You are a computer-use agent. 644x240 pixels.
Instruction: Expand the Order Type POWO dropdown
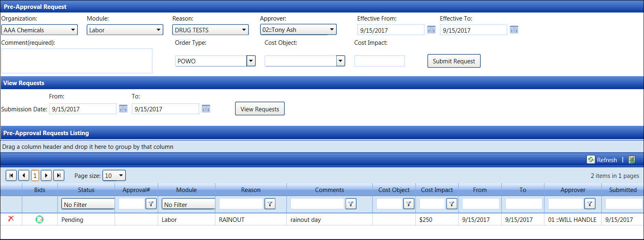(251, 61)
